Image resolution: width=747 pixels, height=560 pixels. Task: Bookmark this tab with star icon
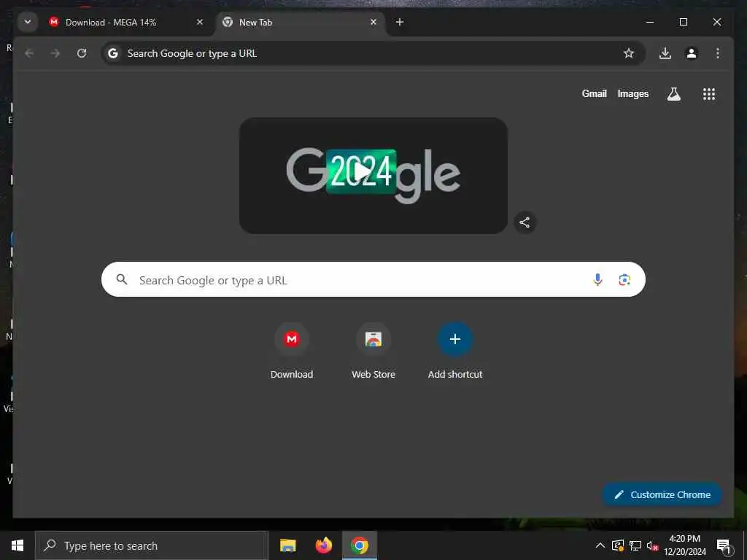[629, 53]
